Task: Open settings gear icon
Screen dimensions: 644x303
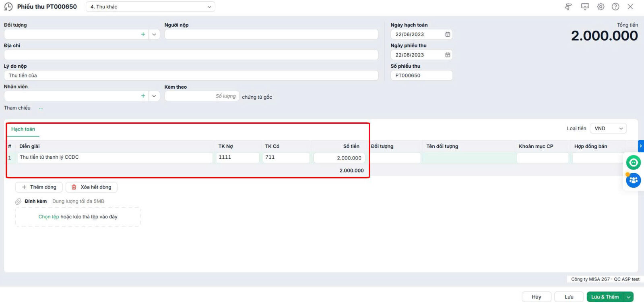Action: click(601, 6)
